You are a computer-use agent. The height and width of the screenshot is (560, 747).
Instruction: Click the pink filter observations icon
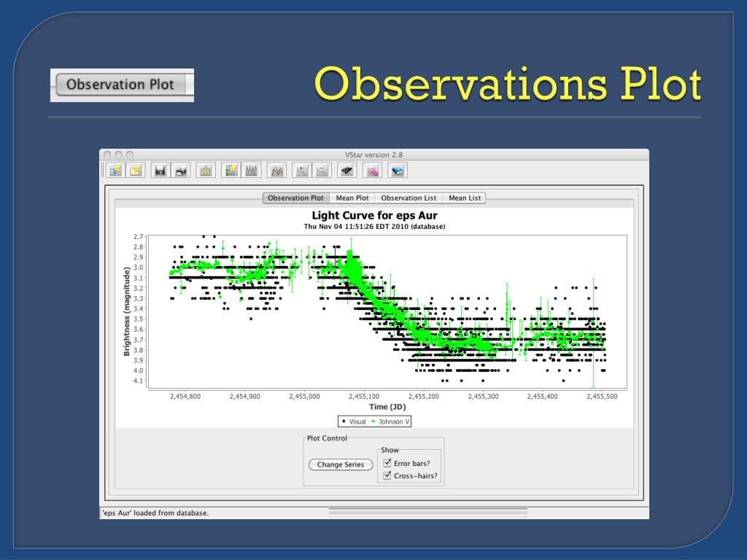coord(372,170)
